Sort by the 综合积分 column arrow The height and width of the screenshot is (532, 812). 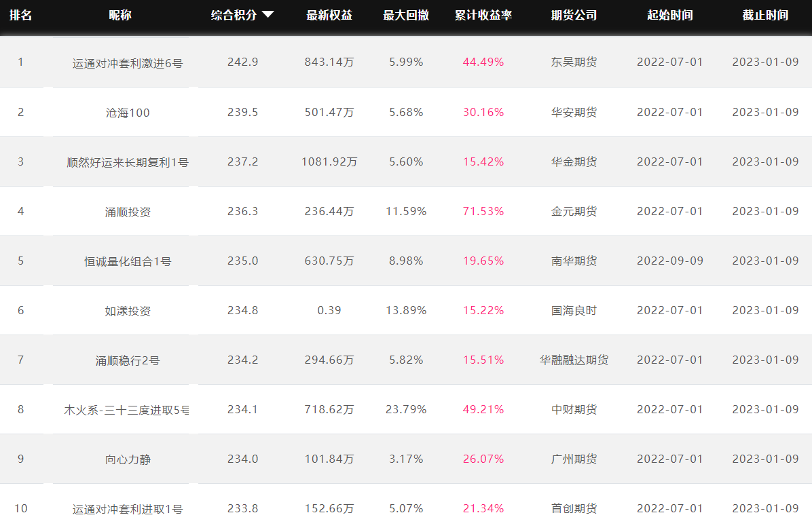(x=267, y=14)
